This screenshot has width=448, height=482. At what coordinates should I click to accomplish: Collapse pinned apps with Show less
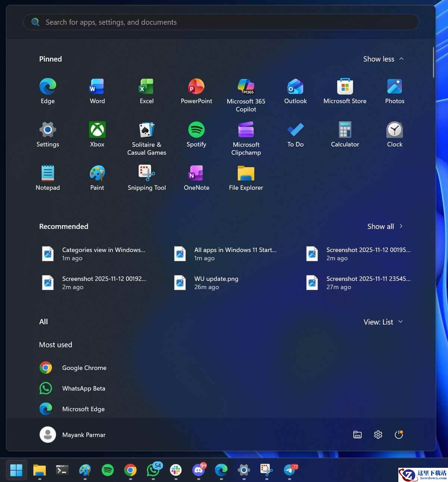point(383,59)
